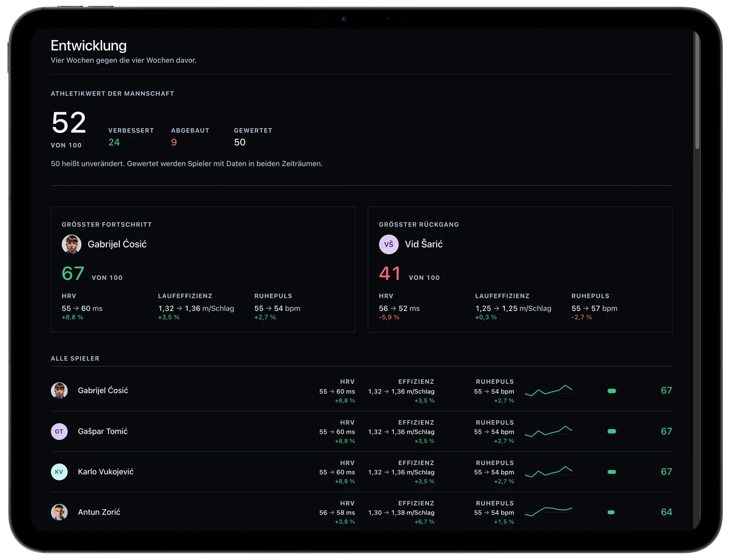Select the 'Alle Spieler' section header

[x=75, y=358]
